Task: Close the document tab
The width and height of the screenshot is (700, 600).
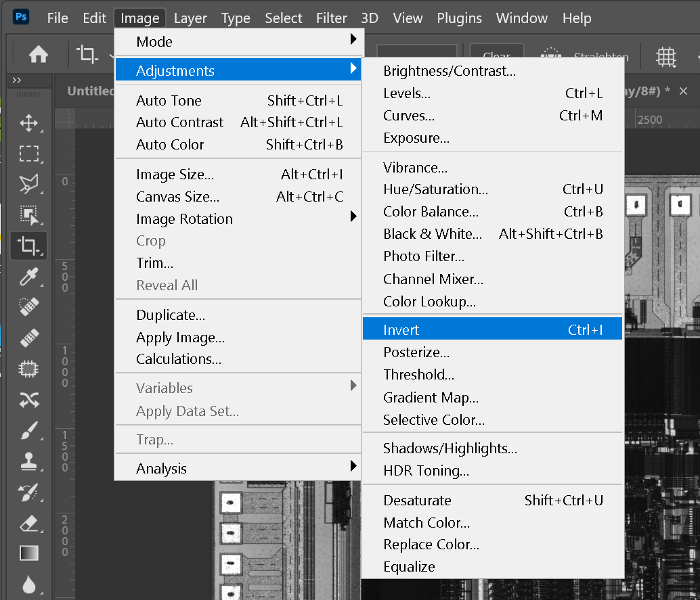Action: point(683,91)
